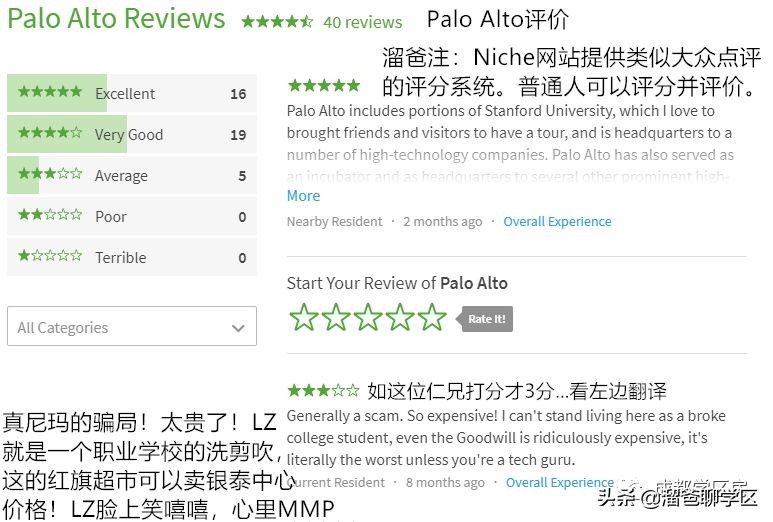Screen dimensions: 773x522
Task: Filter reviews by the Very Good row
Action: (132, 134)
